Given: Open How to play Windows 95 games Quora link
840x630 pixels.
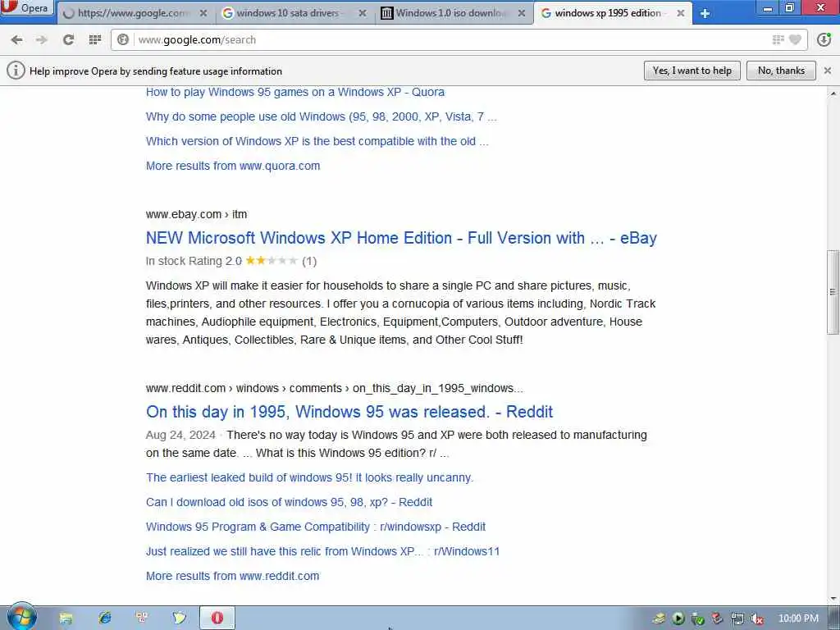Looking at the screenshot, I should [294, 92].
